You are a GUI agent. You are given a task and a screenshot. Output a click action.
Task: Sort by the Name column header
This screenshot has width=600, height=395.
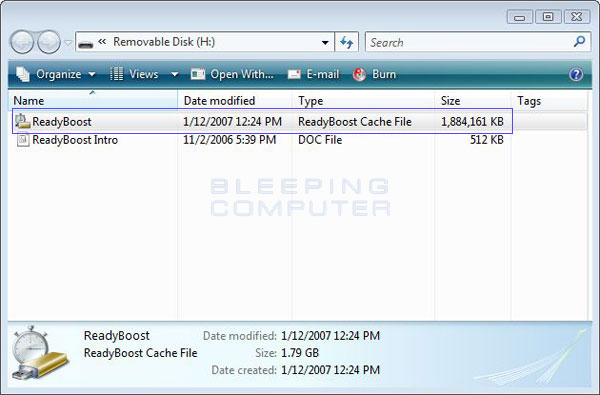click(x=93, y=100)
